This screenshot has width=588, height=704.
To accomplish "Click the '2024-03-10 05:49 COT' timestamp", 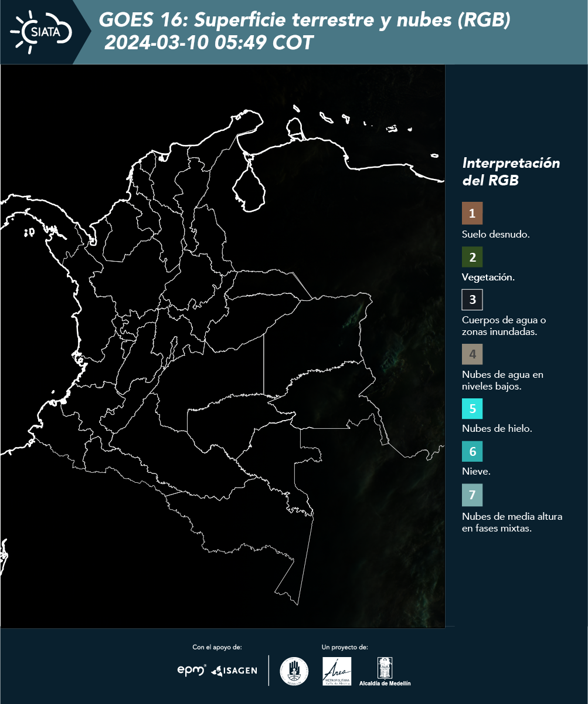I will coord(209,43).
